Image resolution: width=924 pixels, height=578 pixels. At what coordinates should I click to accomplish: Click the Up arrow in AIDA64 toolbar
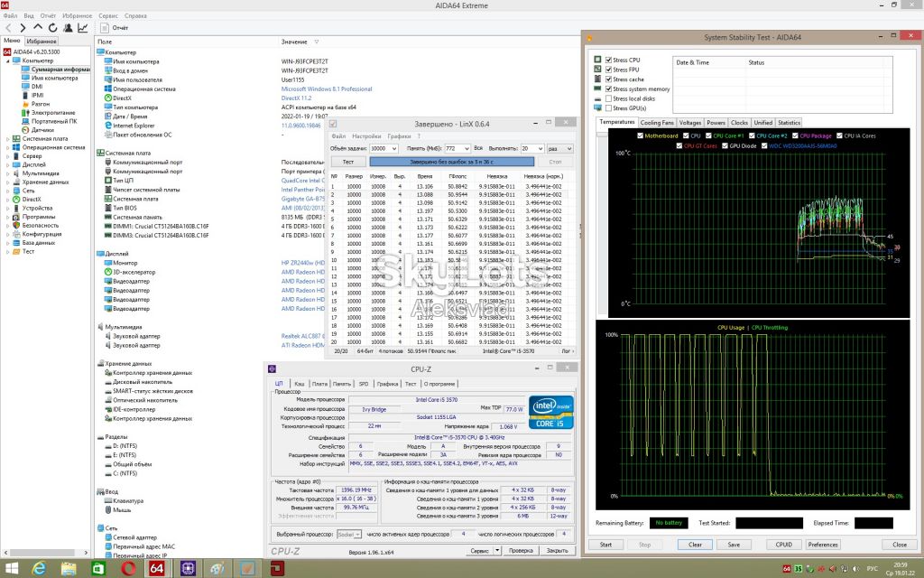pyautogui.click(x=38, y=28)
